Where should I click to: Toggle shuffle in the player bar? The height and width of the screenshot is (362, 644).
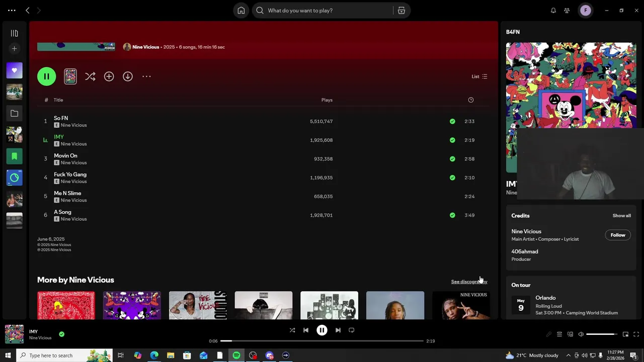coord(292,330)
